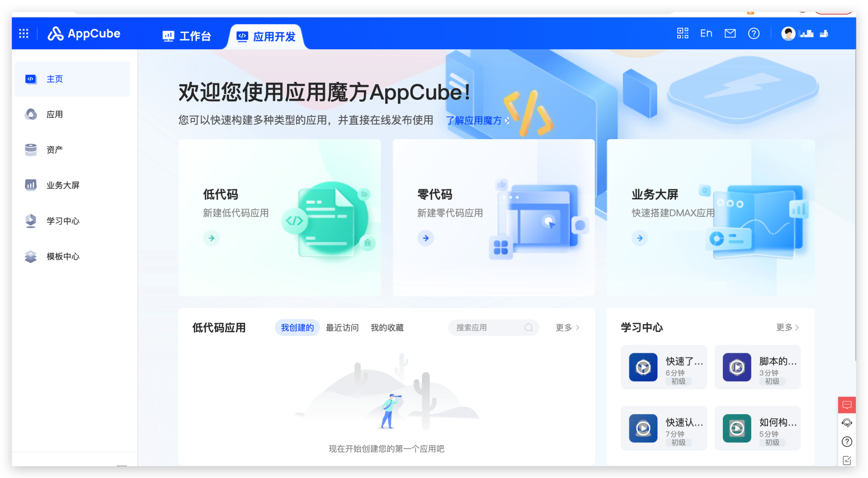Open the 脚本的… course title
Image resolution: width=868 pixels, height=478 pixels.
pos(778,361)
